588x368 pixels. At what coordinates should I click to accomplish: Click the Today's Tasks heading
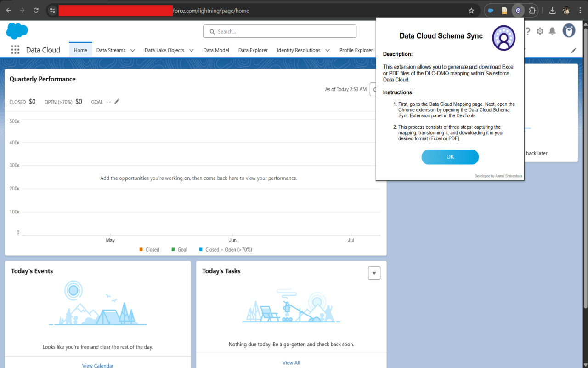221,271
